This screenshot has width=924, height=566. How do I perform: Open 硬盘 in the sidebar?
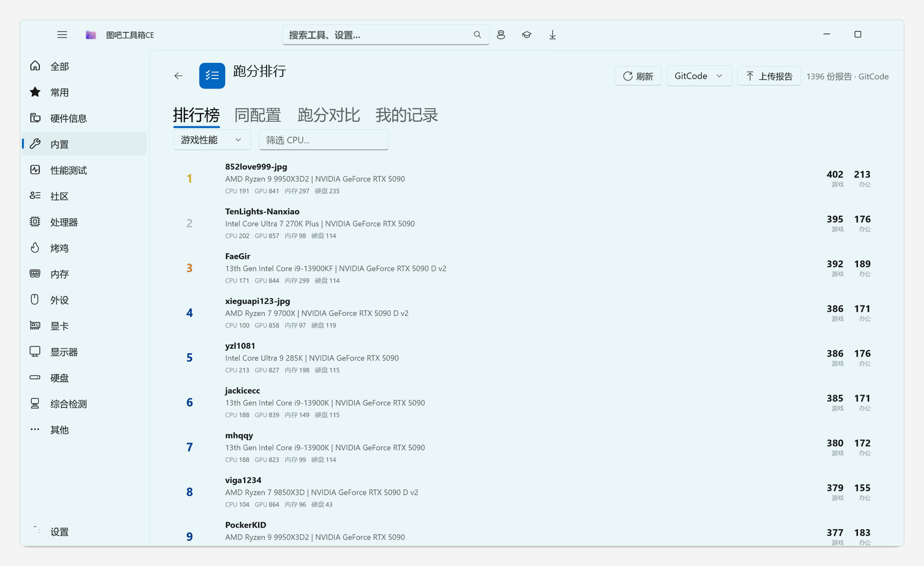click(84, 378)
